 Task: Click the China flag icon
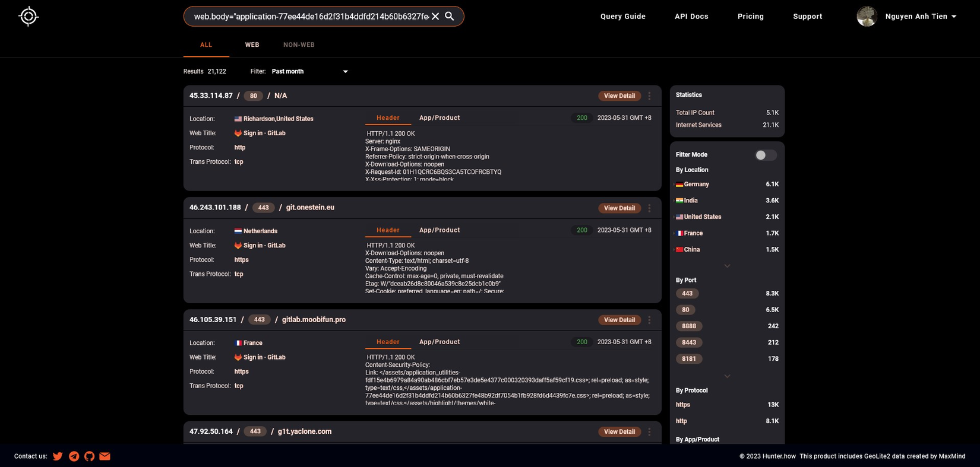click(x=679, y=250)
